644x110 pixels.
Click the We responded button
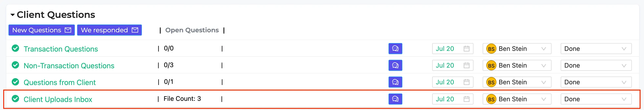(x=109, y=30)
